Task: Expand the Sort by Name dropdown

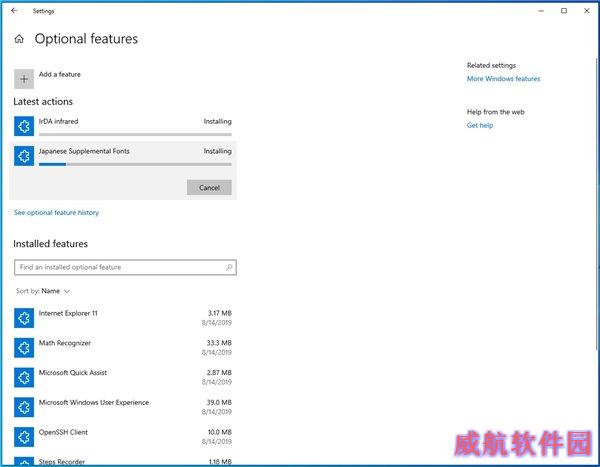Action: (x=43, y=291)
